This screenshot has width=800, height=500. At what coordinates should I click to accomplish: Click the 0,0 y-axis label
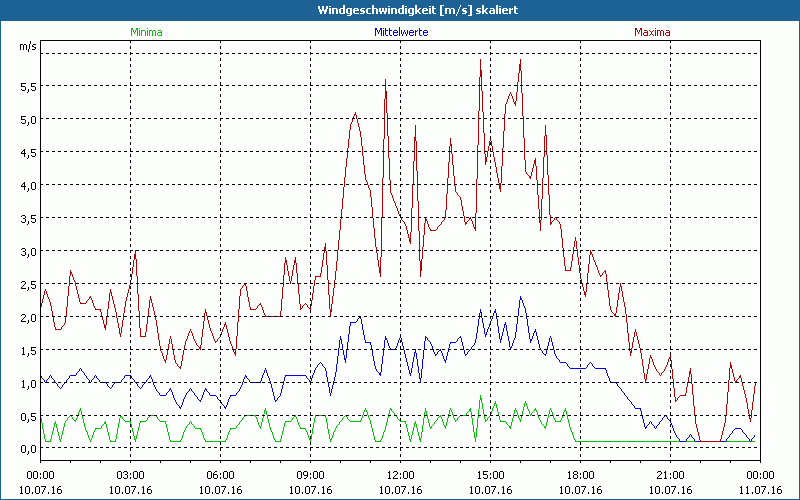click(x=27, y=449)
